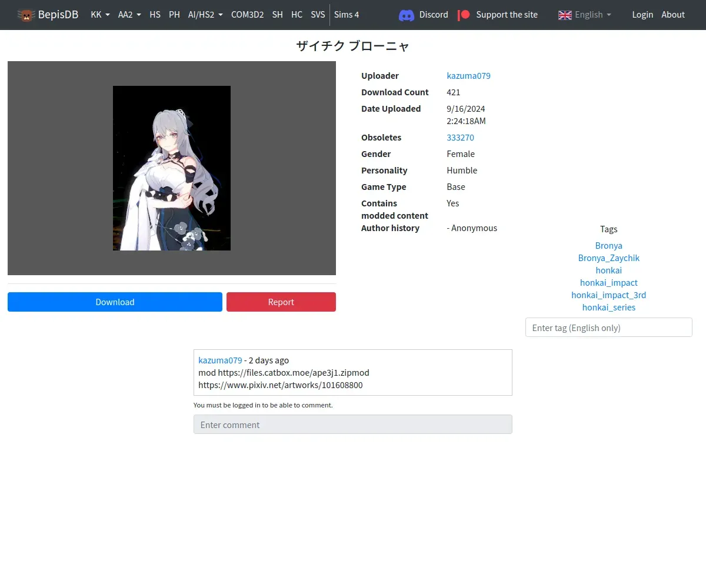Open the Discord icon link
The width and height of the screenshot is (706, 588).
[407, 15]
